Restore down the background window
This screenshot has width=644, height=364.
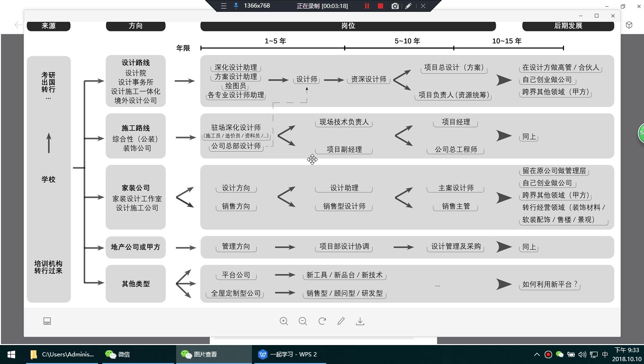[x=623, y=6]
